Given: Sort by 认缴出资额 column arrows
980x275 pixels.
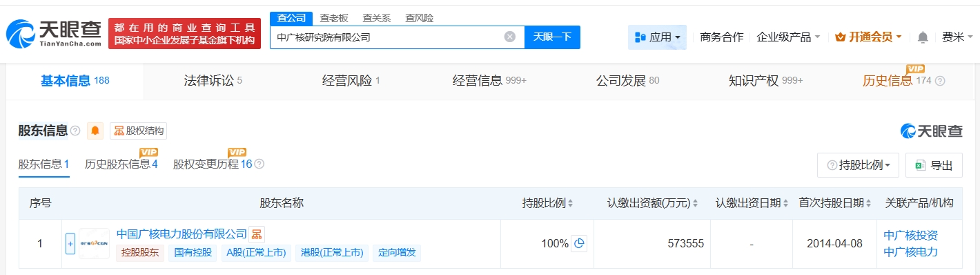Looking at the screenshot, I should 696,204.
